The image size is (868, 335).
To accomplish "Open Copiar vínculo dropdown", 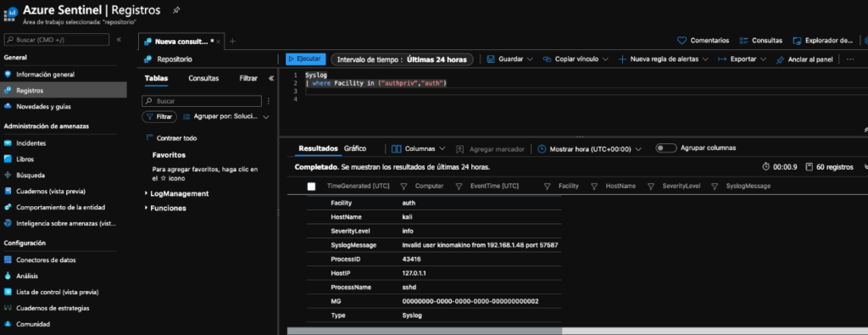I will [575, 59].
